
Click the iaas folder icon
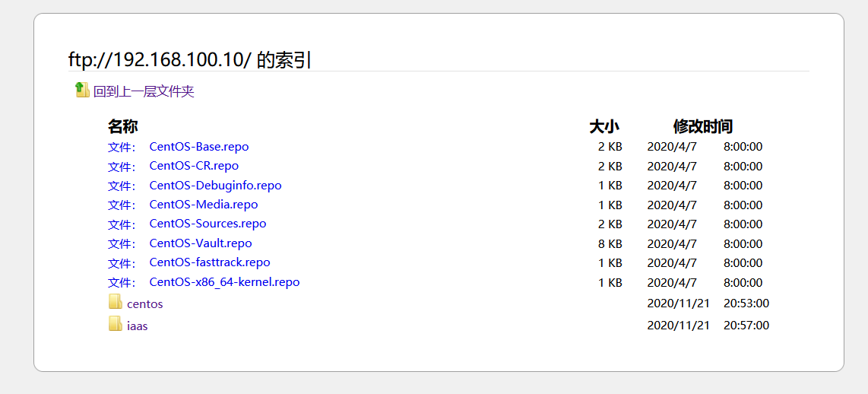click(115, 323)
